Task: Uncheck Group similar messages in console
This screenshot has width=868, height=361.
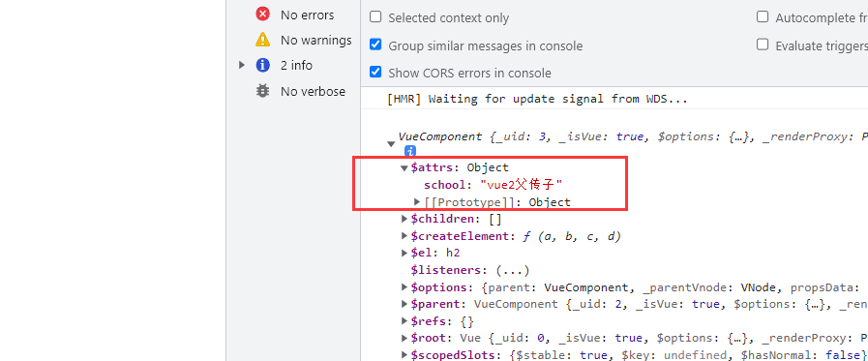Action: pyautogui.click(x=375, y=45)
